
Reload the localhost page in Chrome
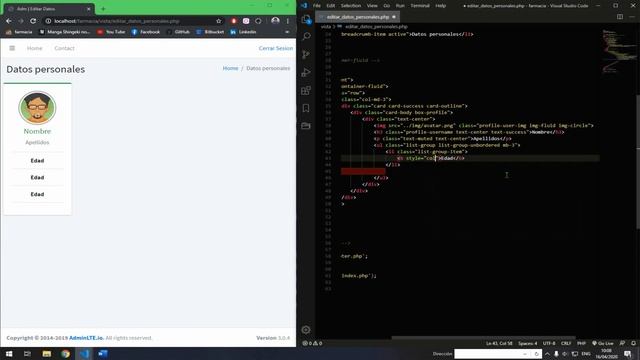[33, 21]
